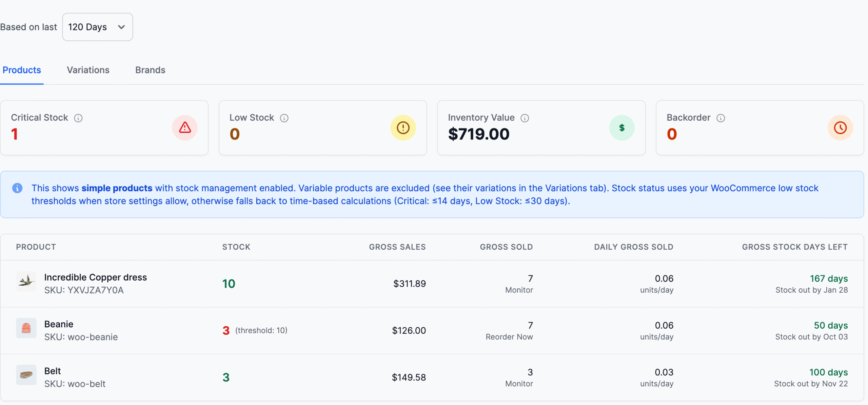Click the Inventory Value dollar icon
Screen dimensions: 868x405
tap(622, 128)
